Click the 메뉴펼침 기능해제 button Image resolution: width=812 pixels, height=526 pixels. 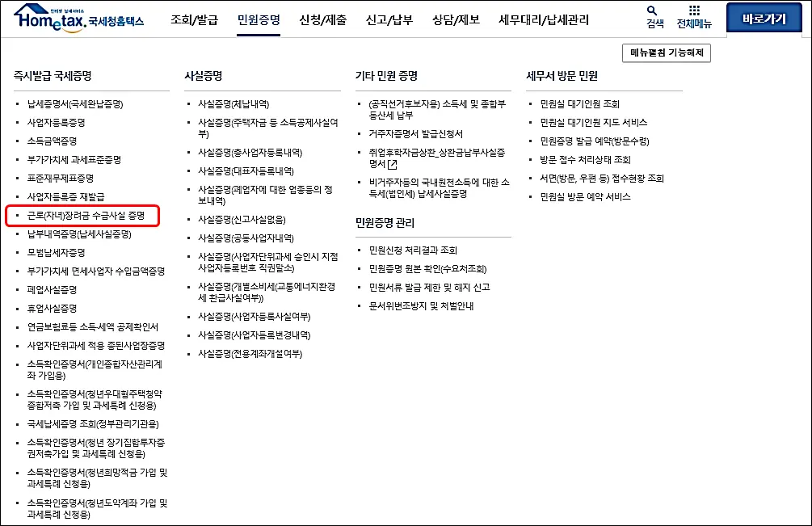pyautogui.click(x=666, y=52)
